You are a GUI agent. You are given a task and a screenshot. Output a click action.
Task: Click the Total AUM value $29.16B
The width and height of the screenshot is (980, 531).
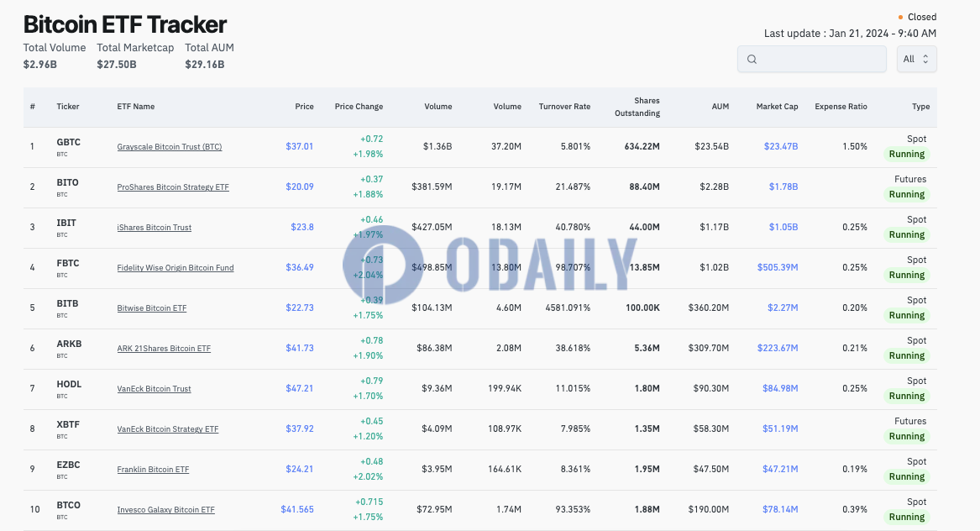(x=204, y=65)
